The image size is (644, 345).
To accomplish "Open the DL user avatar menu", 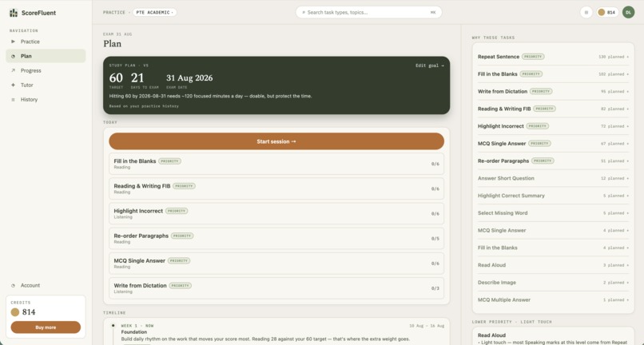I will tap(628, 12).
